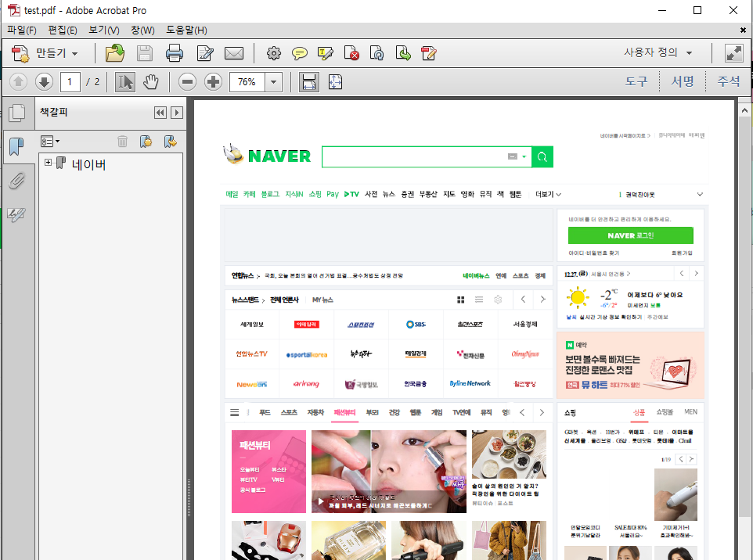Switch to read mode fullscreen icon
This screenshot has height=560, width=753.
pyautogui.click(x=733, y=52)
